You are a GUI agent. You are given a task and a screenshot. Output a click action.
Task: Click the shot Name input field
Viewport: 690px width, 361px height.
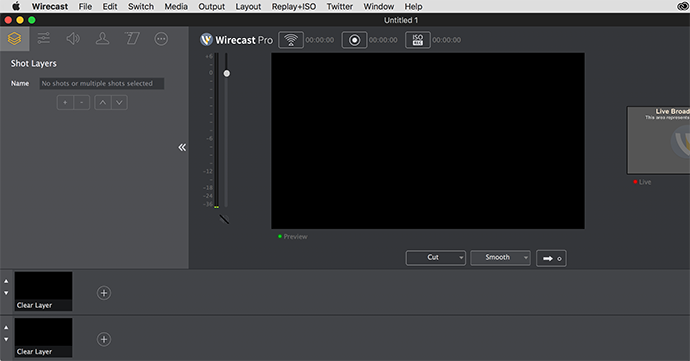102,84
